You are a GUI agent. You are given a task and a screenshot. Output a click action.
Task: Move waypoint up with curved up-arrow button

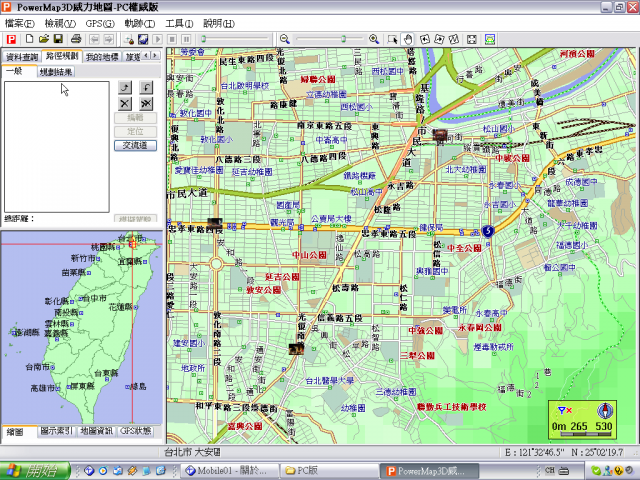click(125, 87)
